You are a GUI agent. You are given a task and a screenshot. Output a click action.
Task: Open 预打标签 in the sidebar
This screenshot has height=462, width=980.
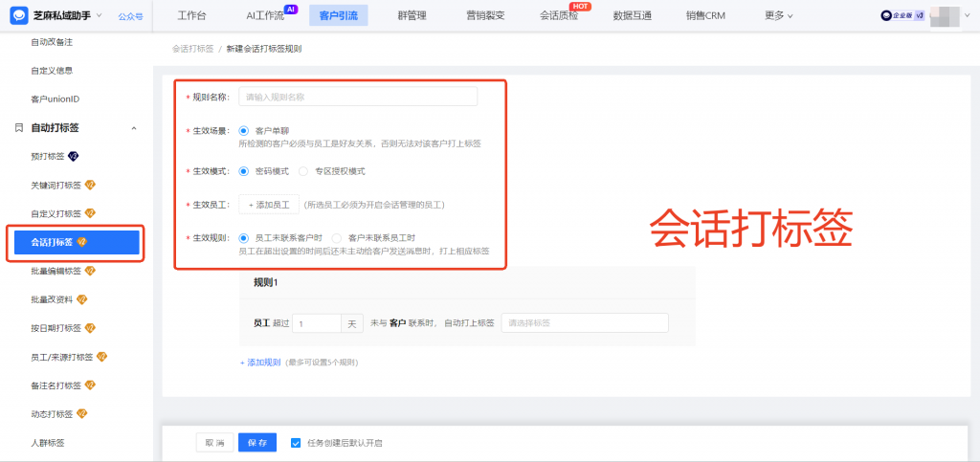point(48,156)
